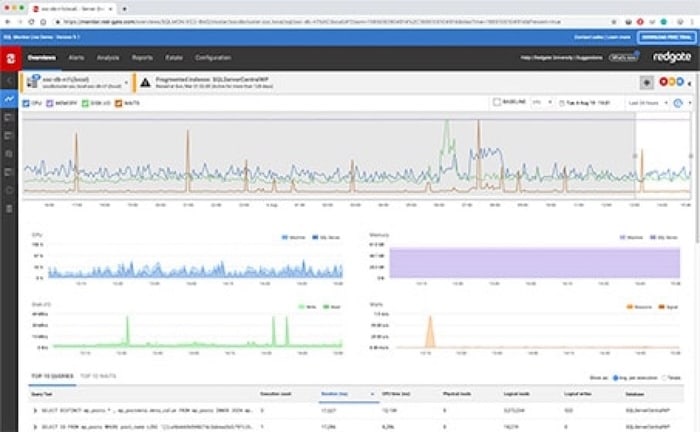Click the Download Free Trial button
The height and width of the screenshot is (432, 700).
[667, 37]
